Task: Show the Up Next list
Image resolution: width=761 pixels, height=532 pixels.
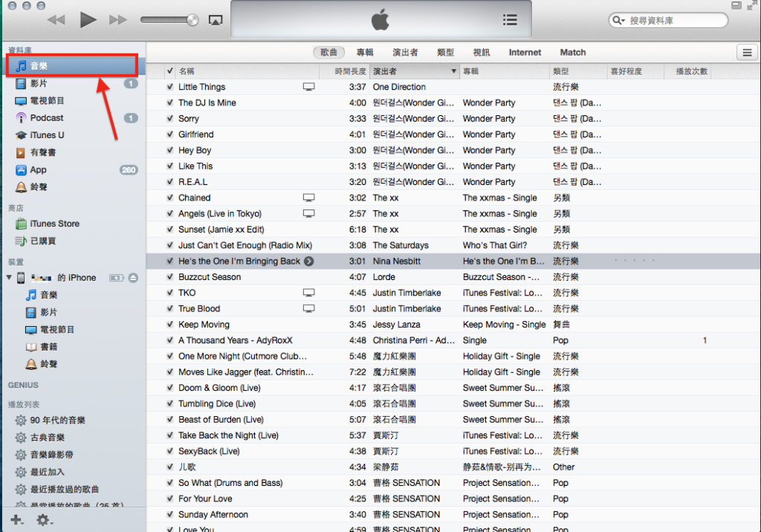Action: coord(510,20)
